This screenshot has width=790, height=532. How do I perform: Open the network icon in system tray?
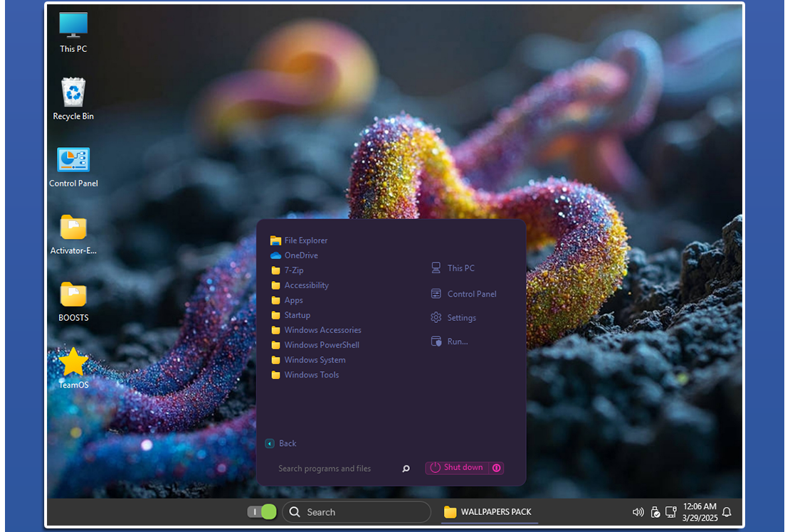pyautogui.click(x=670, y=512)
